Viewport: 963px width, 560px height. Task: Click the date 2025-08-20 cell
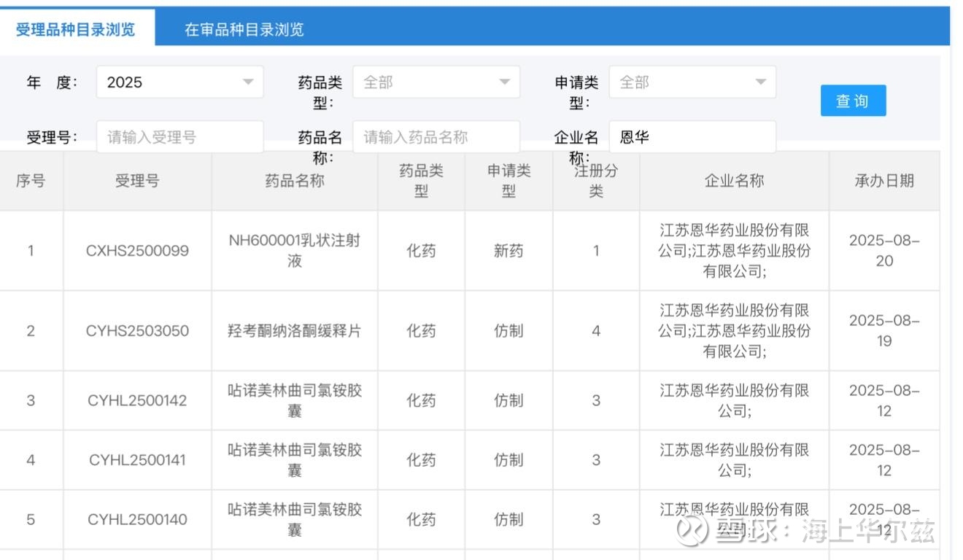[884, 251]
